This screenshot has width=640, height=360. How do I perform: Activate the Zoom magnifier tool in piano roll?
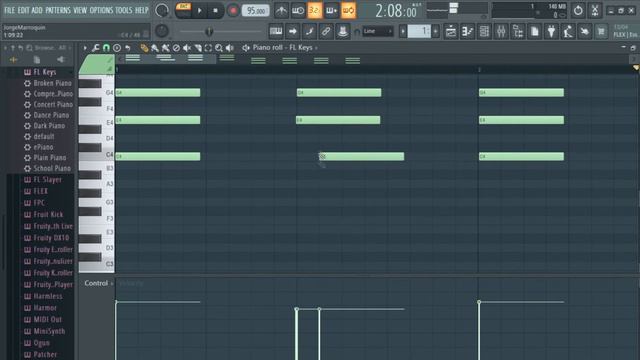219,48
